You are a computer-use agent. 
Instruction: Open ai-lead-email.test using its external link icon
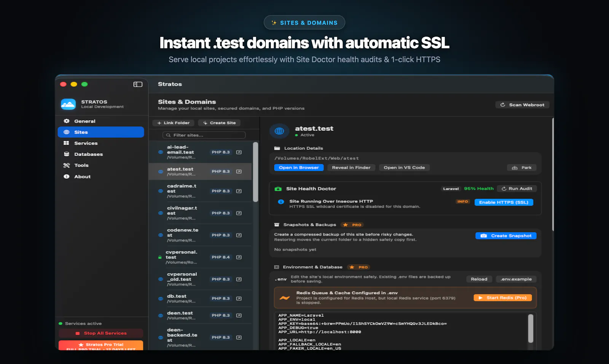pyautogui.click(x=239, y=152)
